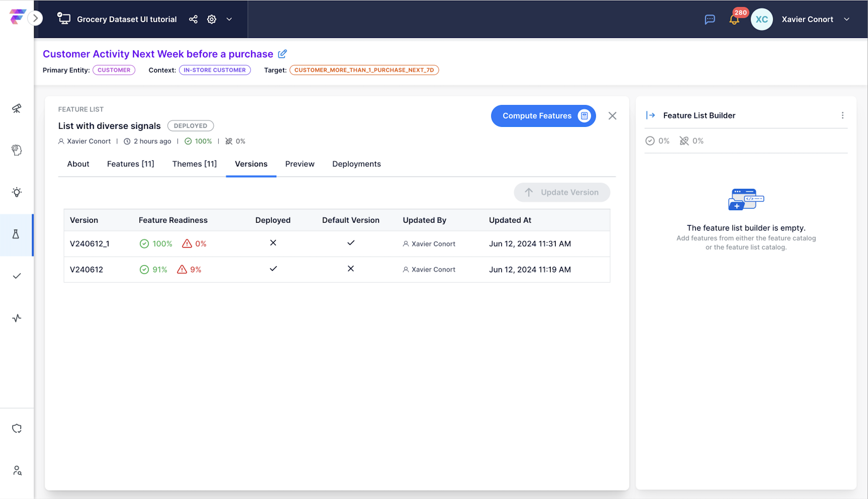Image resolution: width=868 pixels, height=499 pixels.
Task: Open the lightbulb ideation icon in sidebar
Action: point(17,192)
